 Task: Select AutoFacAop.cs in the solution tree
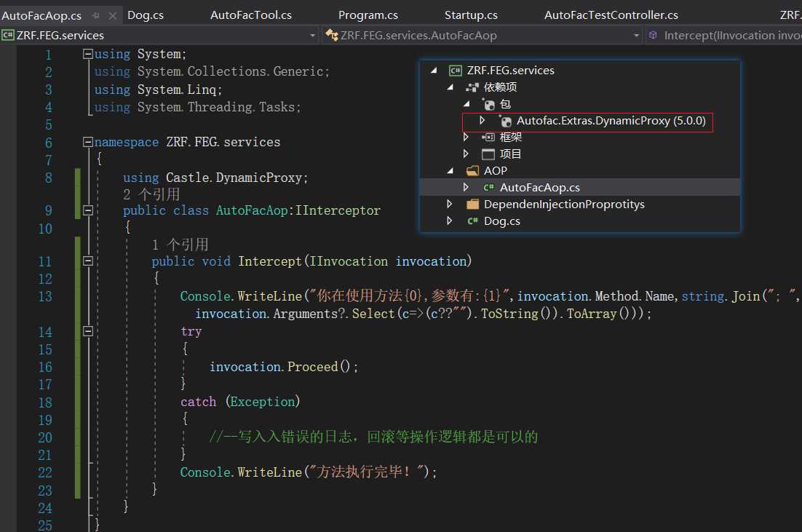(539, 188)
